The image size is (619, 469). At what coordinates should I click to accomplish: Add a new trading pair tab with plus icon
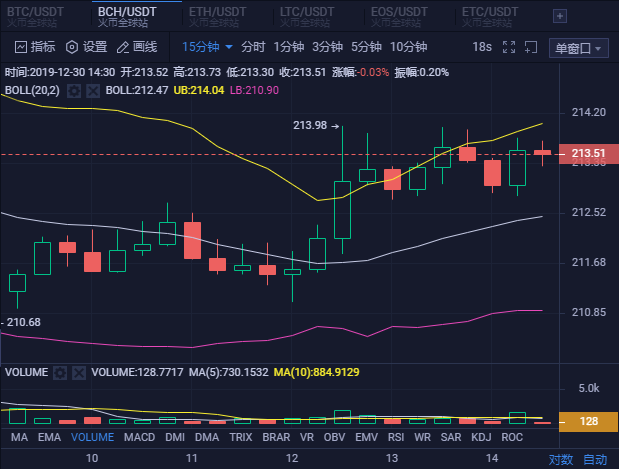(x=560, y=16)
